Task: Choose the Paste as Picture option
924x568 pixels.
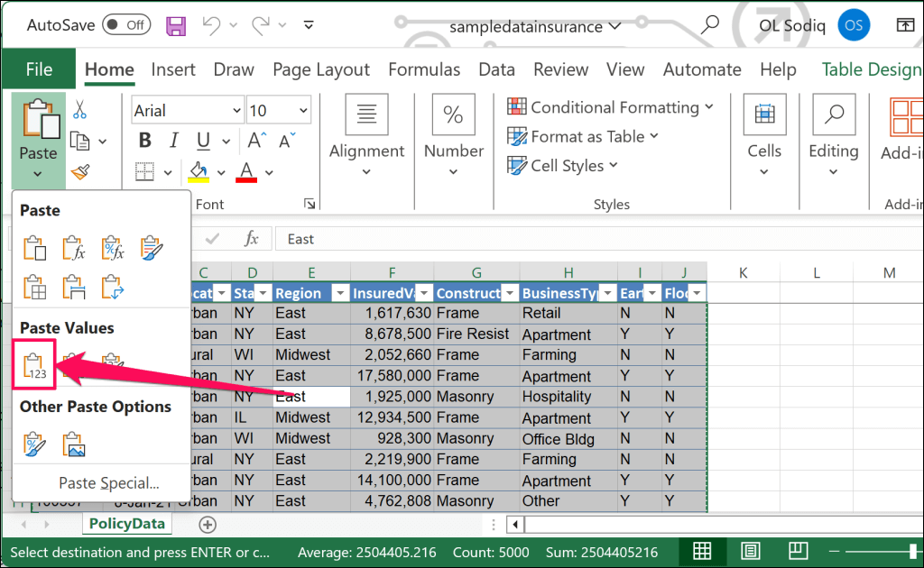Action: point(73,444)
